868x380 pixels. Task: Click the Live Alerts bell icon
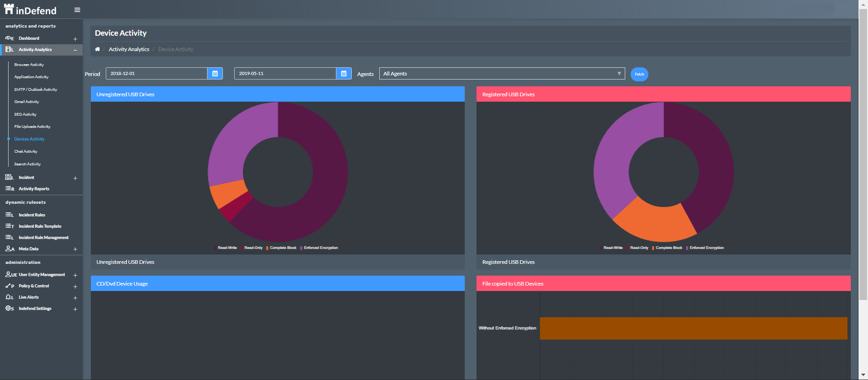(x=9, y=297)
